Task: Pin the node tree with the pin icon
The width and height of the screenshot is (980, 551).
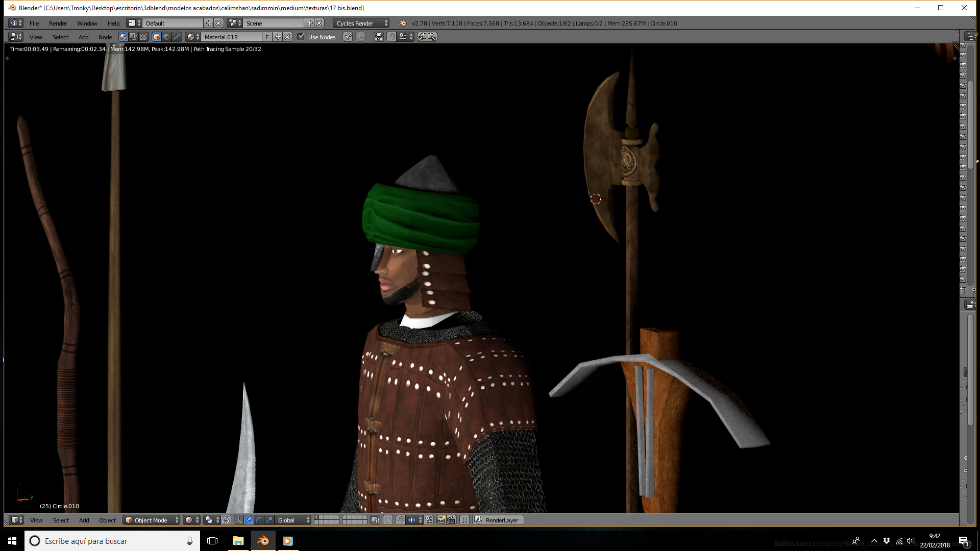Action: pyautogui.click(x=348, y=37)
